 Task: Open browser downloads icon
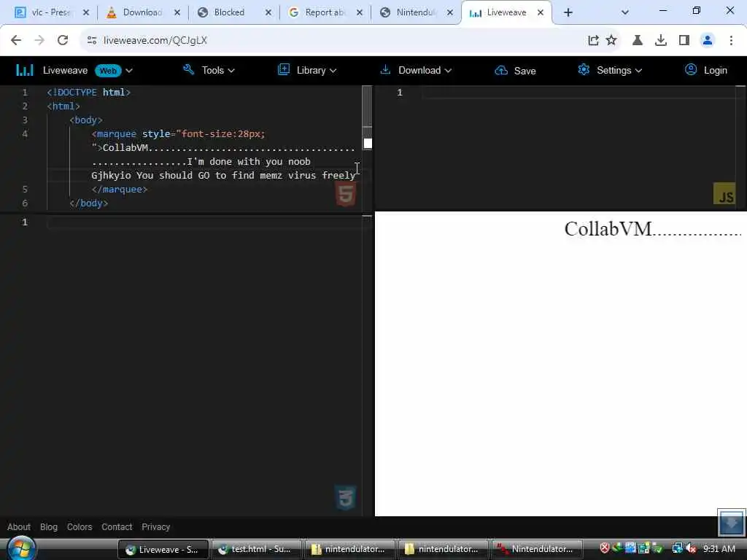click(661, 40)
